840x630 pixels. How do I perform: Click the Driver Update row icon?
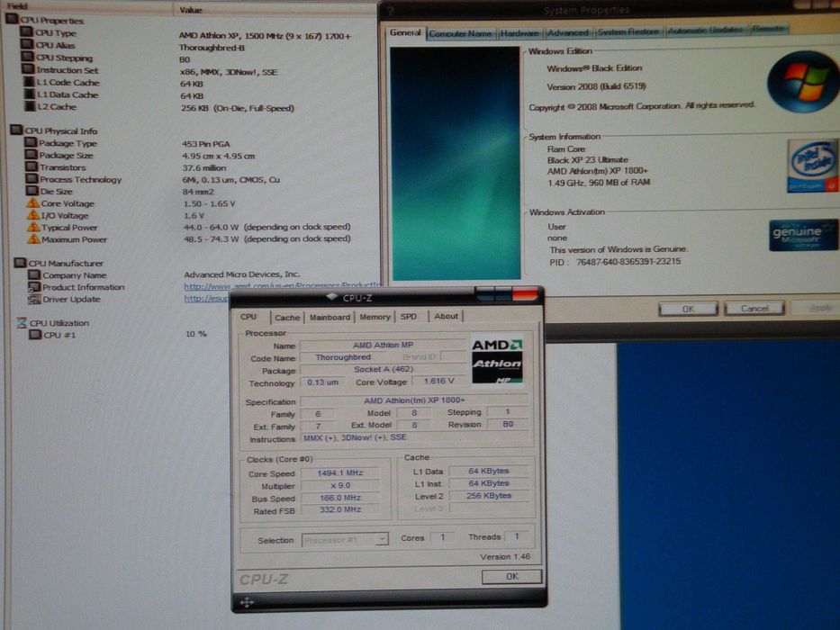click(34, 299)
